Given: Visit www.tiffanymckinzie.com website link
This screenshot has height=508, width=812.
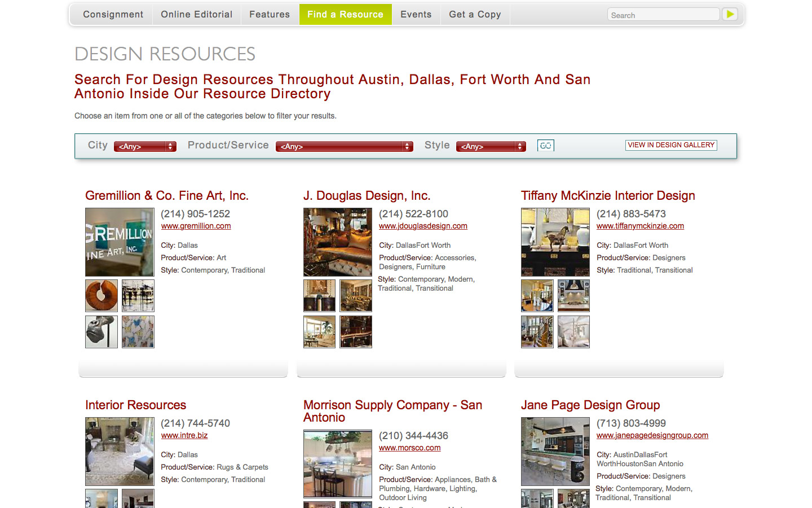Looking at the screenshot, I should tap(640, 226).
